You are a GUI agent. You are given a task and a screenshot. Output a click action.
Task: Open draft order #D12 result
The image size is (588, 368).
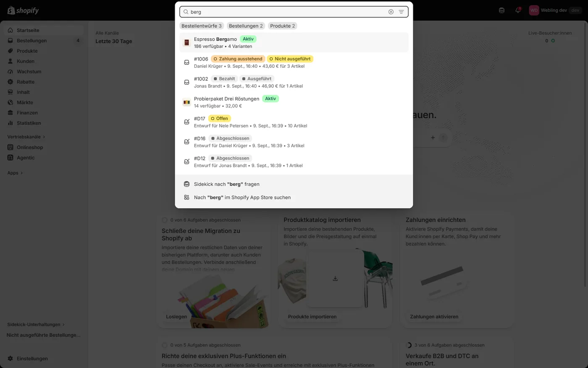(x=294, y=161)
